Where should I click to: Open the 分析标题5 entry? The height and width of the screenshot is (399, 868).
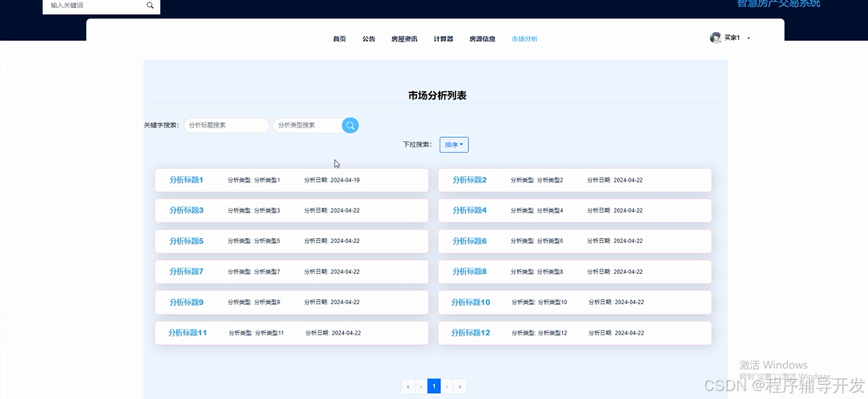tap(186, 241)
